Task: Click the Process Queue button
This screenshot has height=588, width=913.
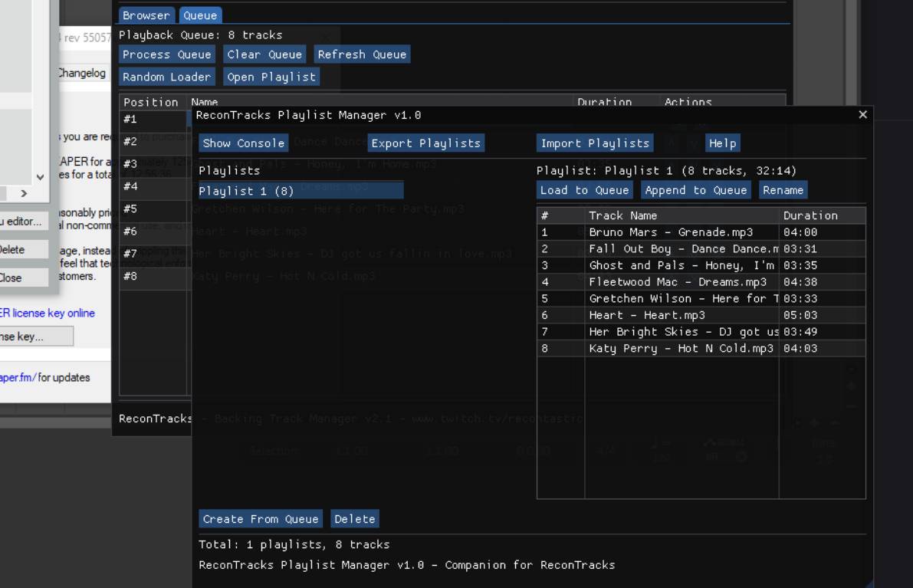Action: [166, 54]
